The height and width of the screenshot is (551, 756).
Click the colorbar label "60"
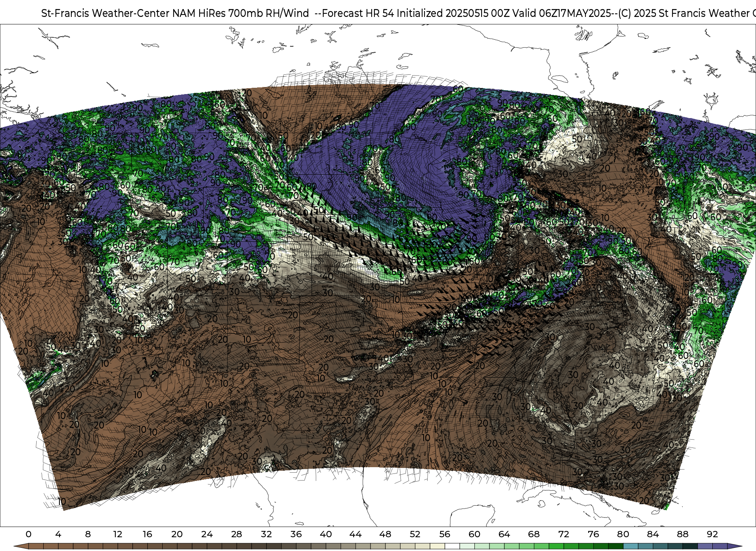point(474,534)
